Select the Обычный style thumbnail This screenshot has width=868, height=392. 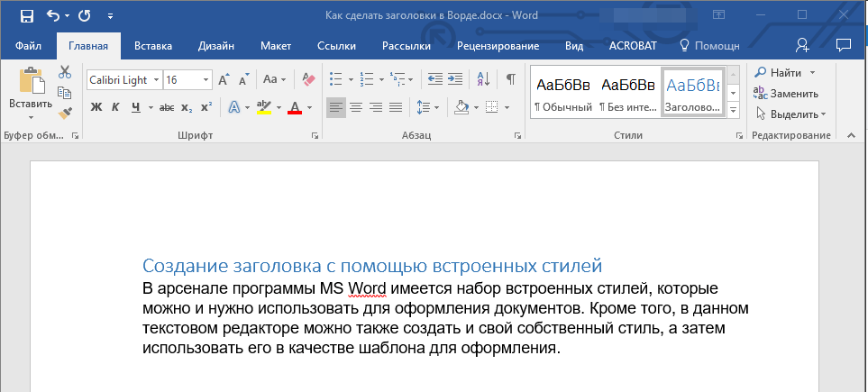(x=563, y=93)
